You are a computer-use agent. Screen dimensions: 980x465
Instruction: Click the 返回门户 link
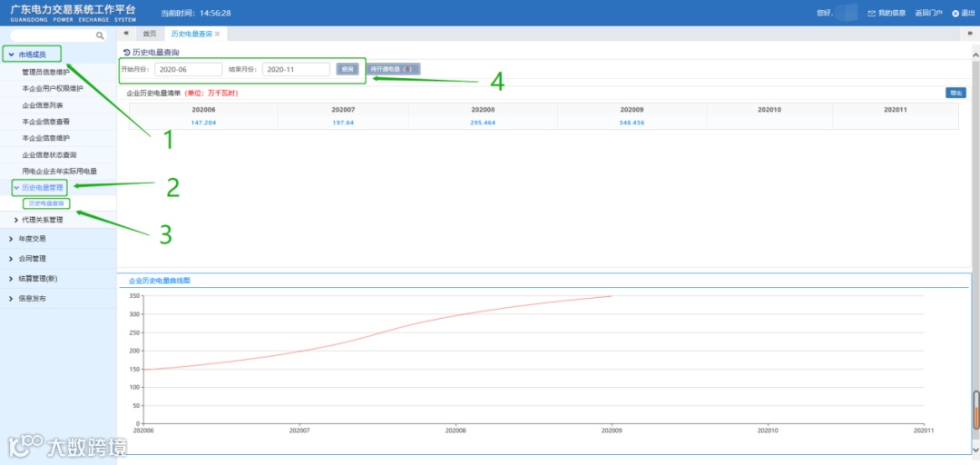pyautogui.click(x=928, y=13)
